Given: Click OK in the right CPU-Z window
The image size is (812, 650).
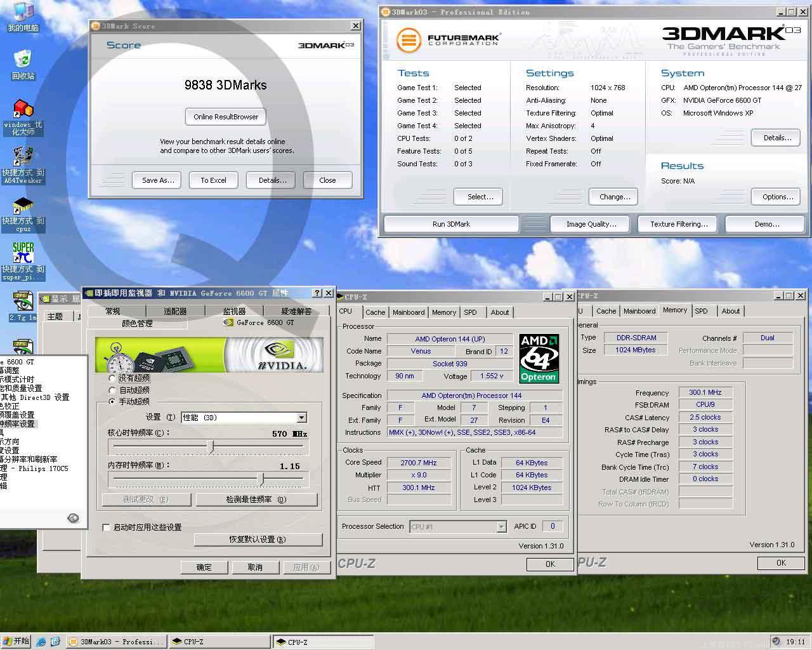Looking at the screenshot, I should tap(781, 562).
